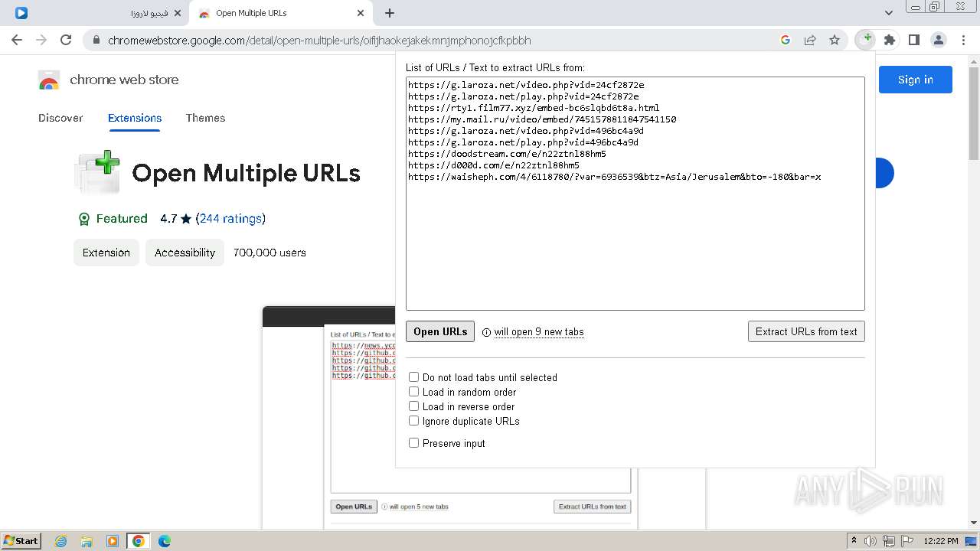Open a new tab with the plus button
The height and width of the screenshot is (551, 980).
pyautogui.click(x=390, y=13)
